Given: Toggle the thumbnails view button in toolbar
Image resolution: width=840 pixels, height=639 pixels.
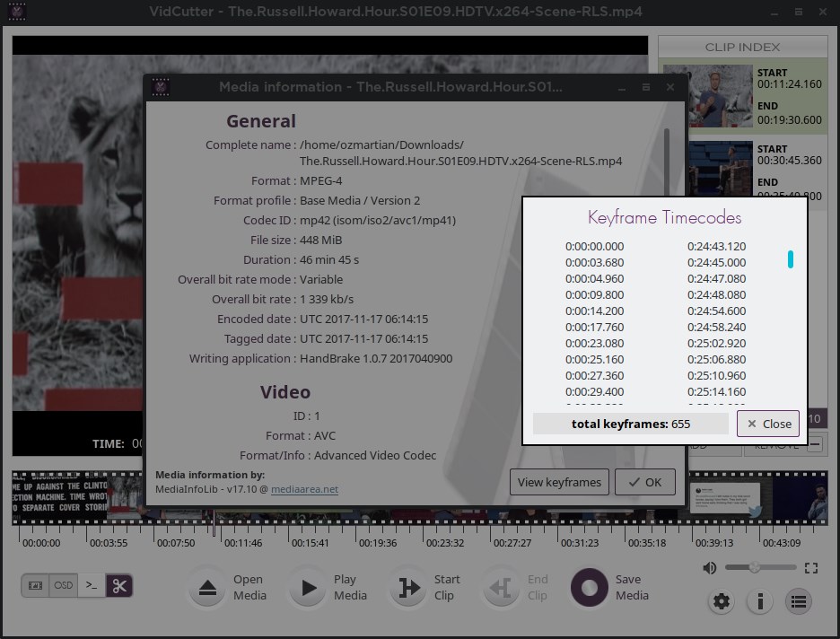Looking at the screenshot, I should (36, 586).
